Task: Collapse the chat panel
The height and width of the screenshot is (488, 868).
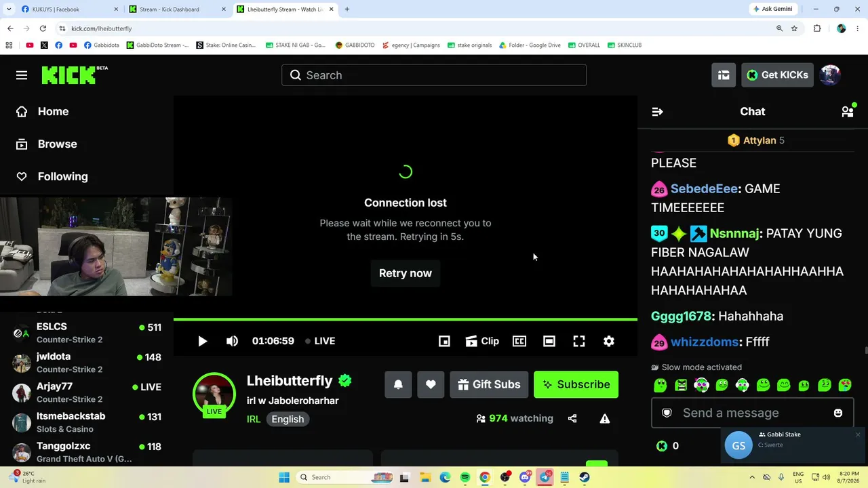Action: tap(657, 112)
